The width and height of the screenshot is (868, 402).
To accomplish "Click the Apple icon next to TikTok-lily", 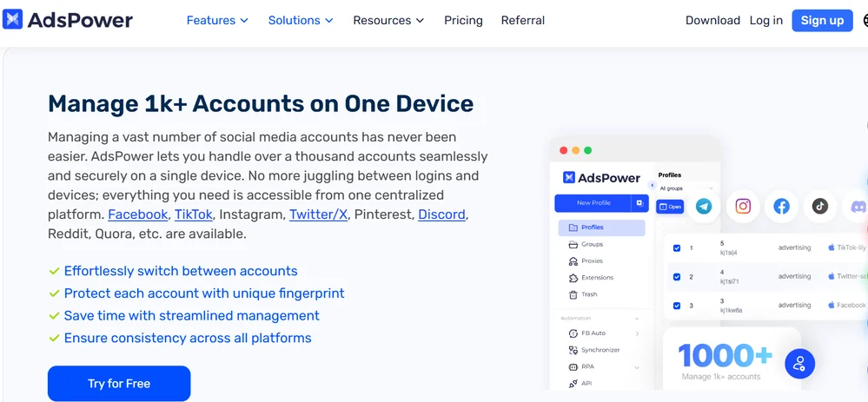I will point(831,247).
